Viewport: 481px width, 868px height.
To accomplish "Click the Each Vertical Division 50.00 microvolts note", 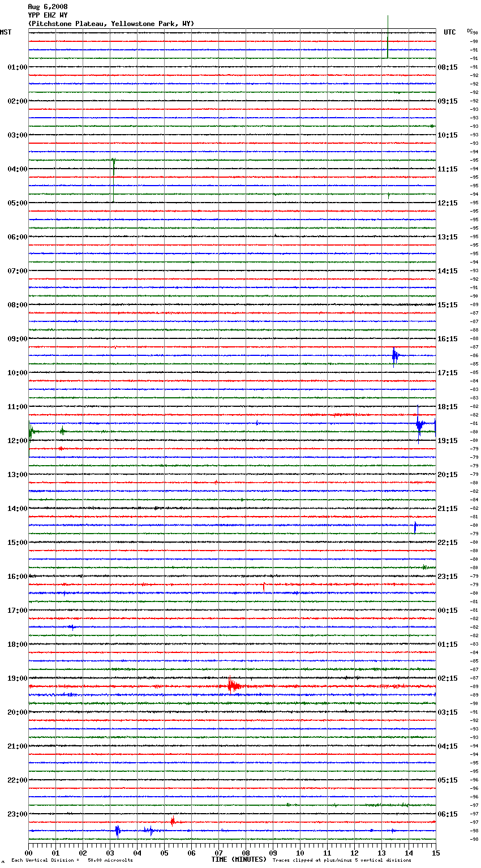I will [72, 860].
